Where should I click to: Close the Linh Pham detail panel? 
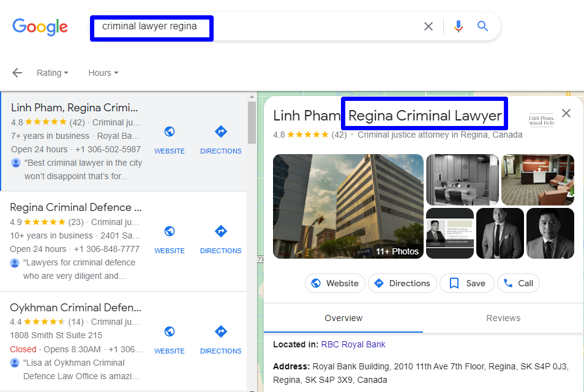(566, 113)
